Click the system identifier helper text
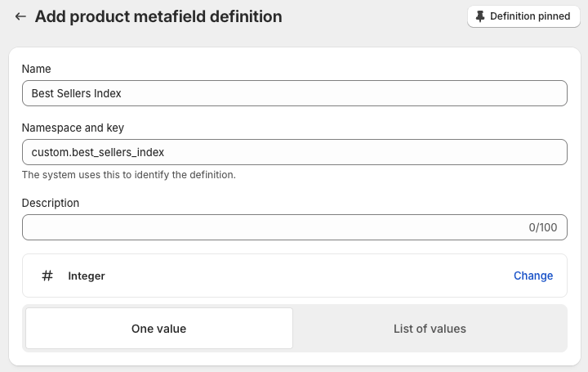This screenshot has width=588, height=372. pyautogui.click(x=128, y=175)
